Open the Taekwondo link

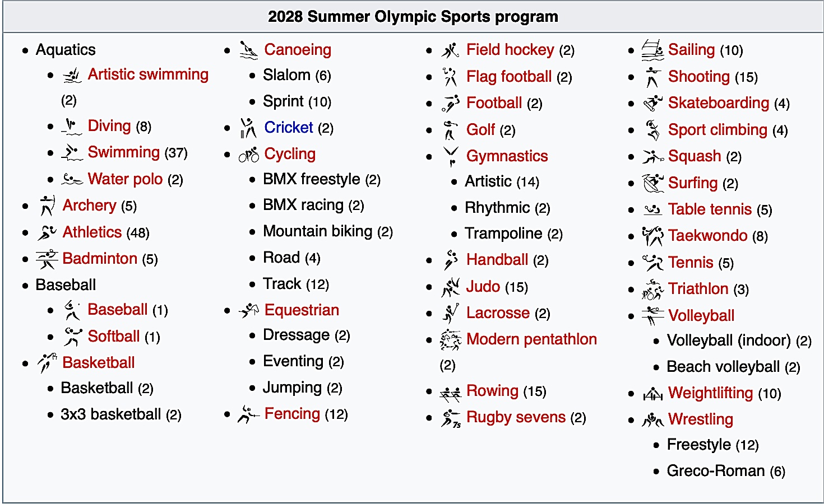[x=707, y=236]
